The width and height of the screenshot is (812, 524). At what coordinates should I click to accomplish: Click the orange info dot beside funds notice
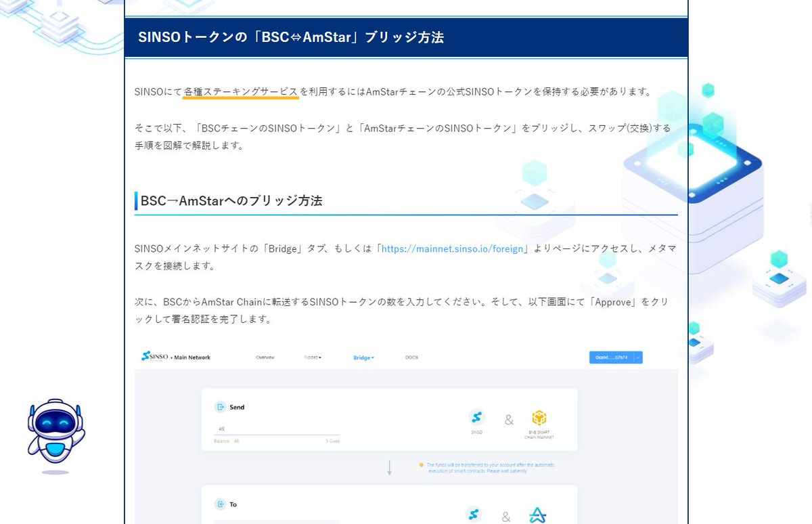coord(421,465)
